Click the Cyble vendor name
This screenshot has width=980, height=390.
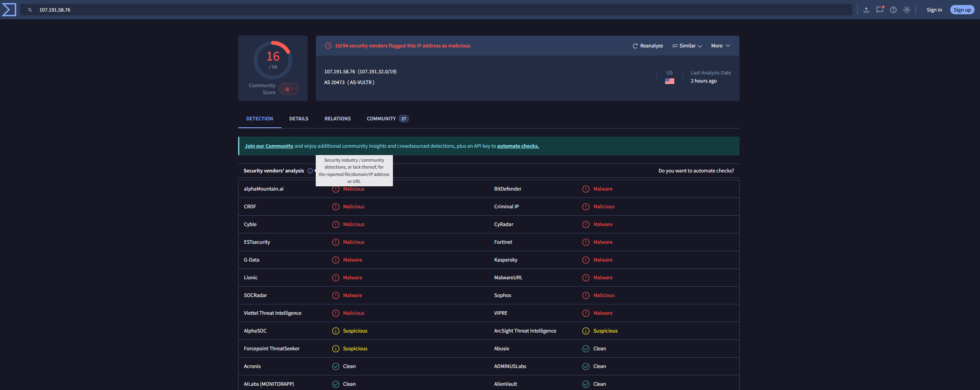250,225
